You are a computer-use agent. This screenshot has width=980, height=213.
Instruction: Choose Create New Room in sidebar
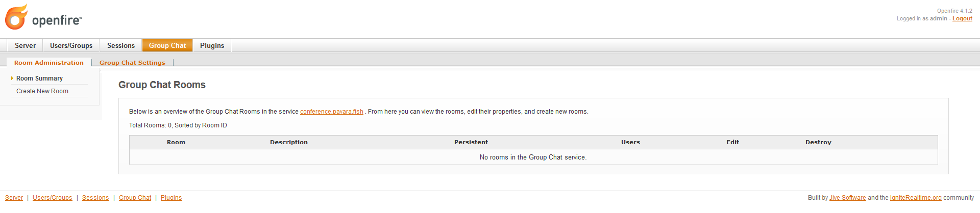pos(42,91)
